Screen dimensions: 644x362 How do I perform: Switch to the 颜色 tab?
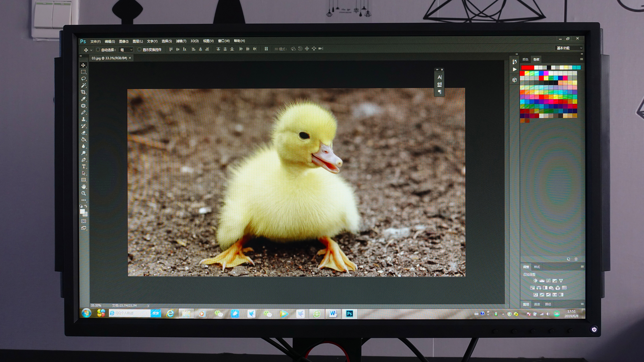coord(525,59)
